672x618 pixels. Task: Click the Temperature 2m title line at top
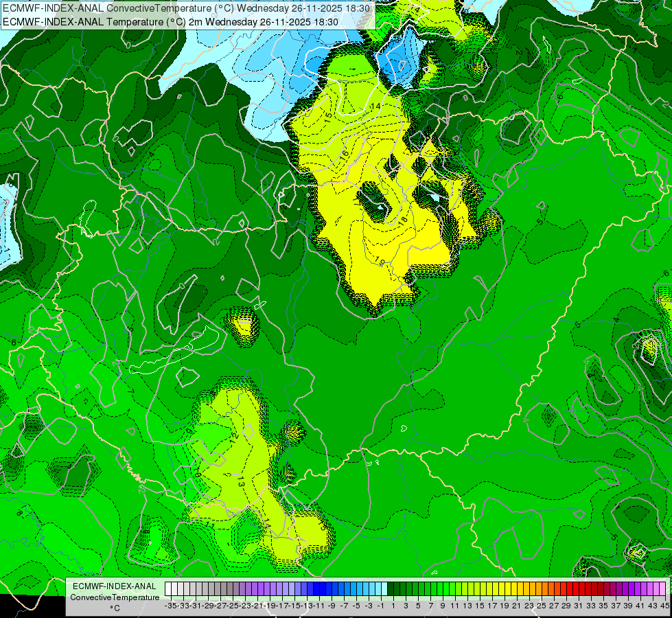[x=170, y=22]
